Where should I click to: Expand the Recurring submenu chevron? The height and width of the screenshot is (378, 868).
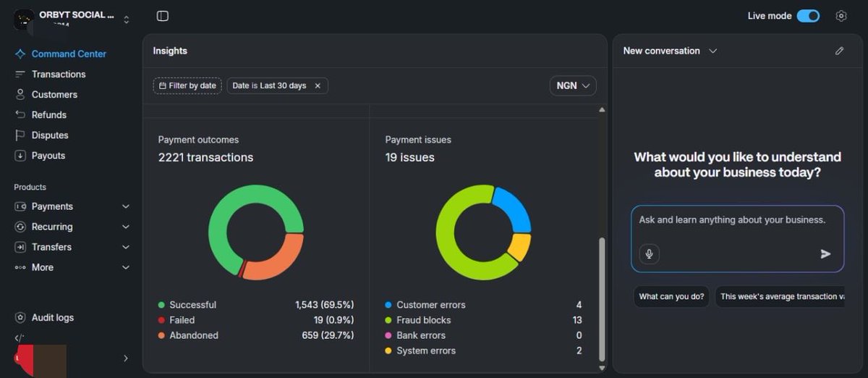[126, 227]
